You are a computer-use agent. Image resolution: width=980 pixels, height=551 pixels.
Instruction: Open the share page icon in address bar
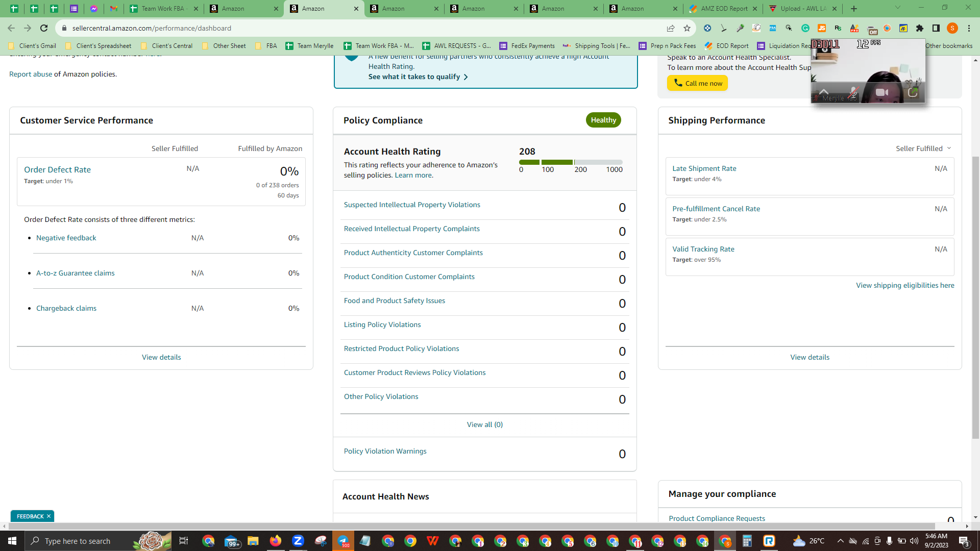(671, 28)
